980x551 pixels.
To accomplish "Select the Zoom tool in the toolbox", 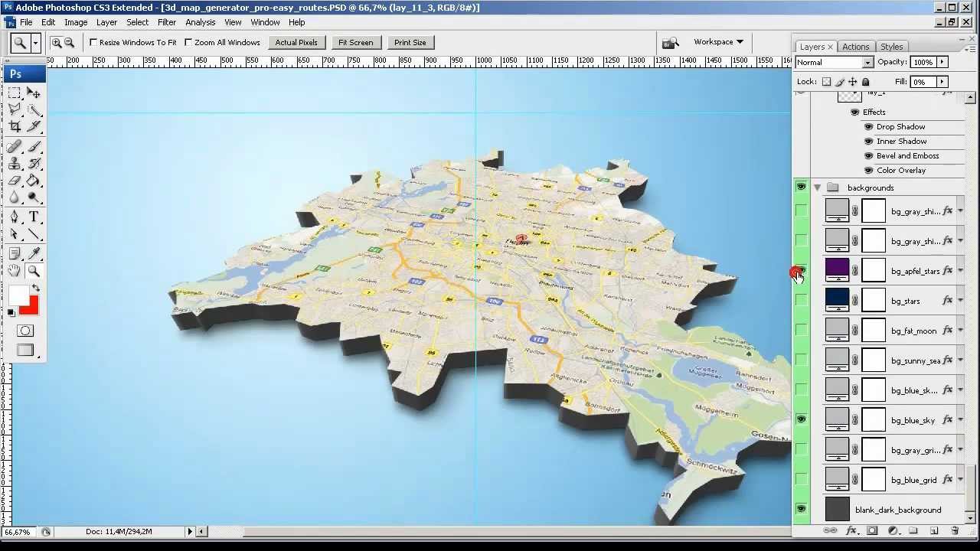I will tap(34, 271).
